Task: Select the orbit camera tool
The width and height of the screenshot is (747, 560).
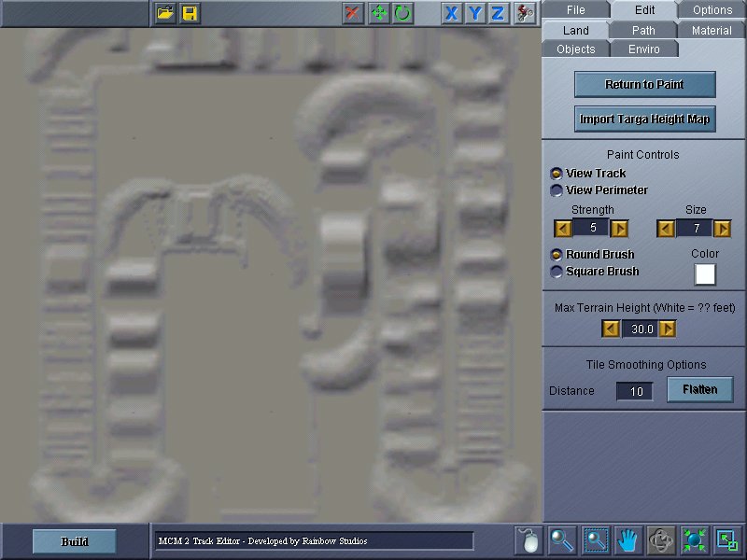Action: (662, 540)
